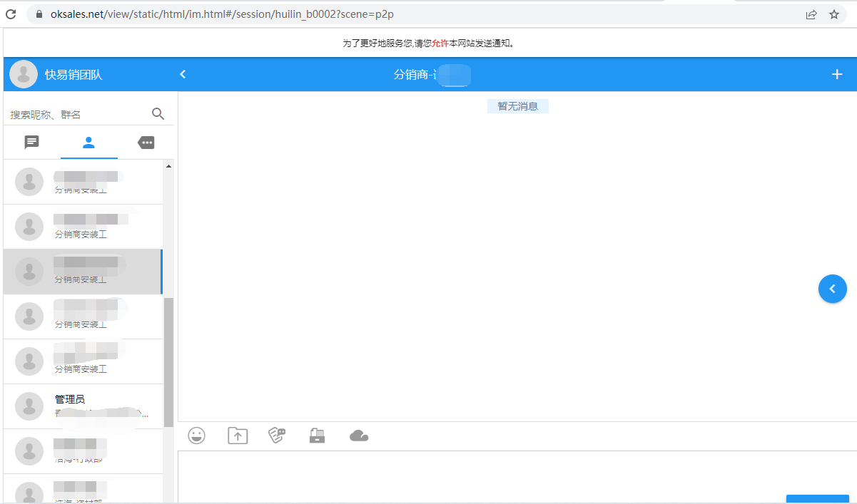Click the file upload icon

coord(238,436)
